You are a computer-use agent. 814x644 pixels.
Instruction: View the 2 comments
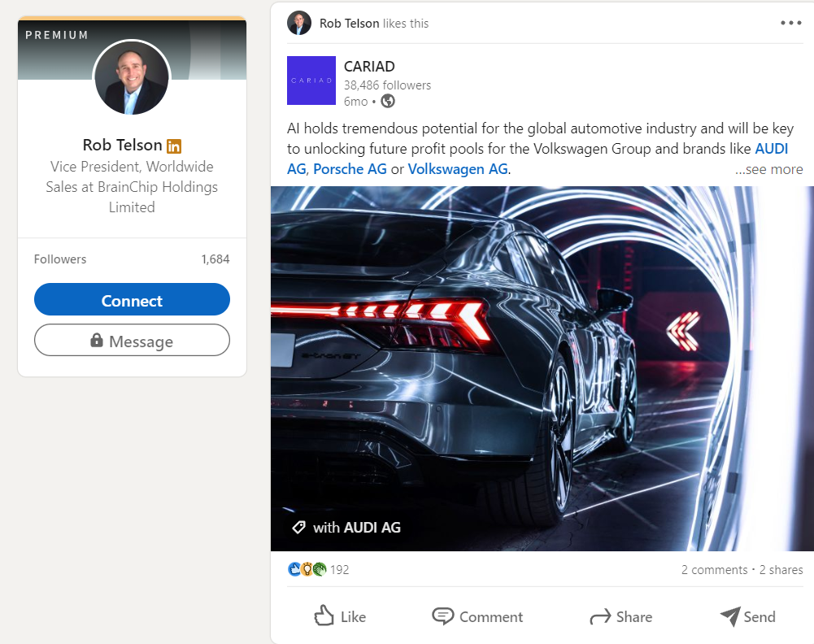714,570
